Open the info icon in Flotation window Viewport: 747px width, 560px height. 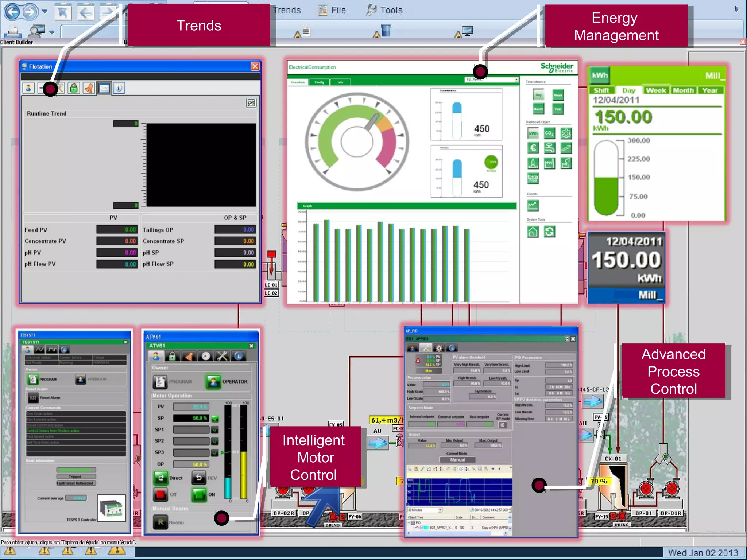point(119,88)
